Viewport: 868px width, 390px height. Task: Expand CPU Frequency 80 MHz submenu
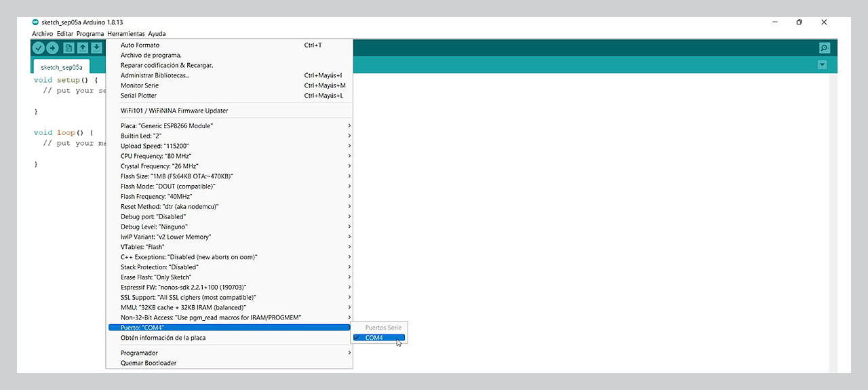[229, 156]
